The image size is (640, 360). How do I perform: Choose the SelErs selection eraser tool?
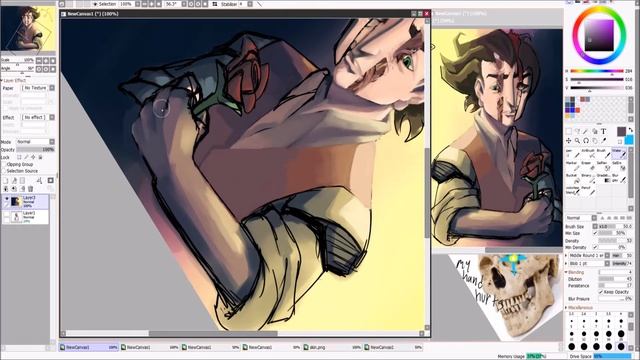click(619, 166)
